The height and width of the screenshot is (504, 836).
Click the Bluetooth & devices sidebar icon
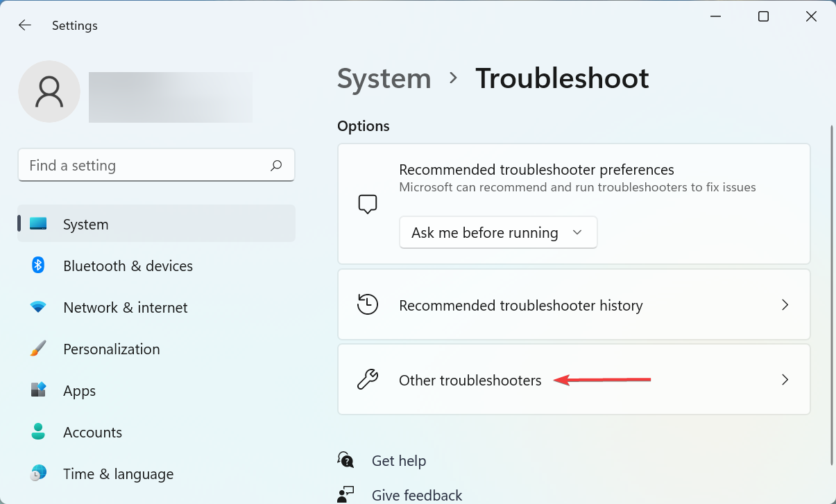point(37,266)
